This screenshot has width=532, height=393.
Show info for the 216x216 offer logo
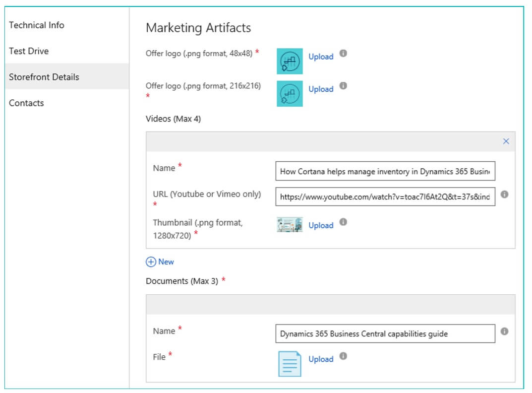click(x=344, y=86)
